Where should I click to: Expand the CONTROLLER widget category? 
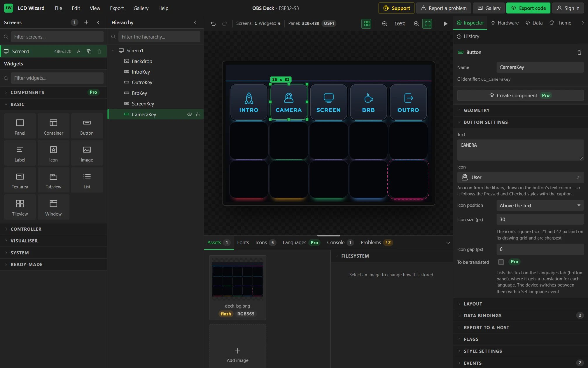click(x=53, y=229)
